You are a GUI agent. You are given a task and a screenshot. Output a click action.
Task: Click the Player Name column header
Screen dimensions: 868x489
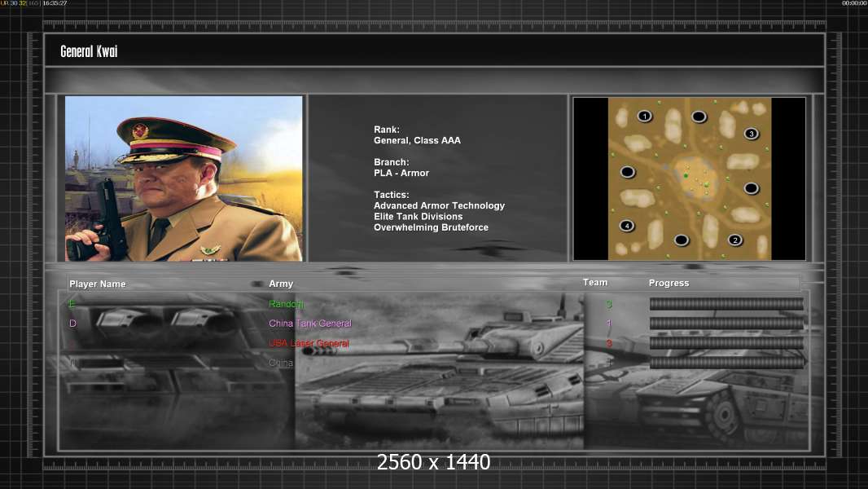[98, 284]
